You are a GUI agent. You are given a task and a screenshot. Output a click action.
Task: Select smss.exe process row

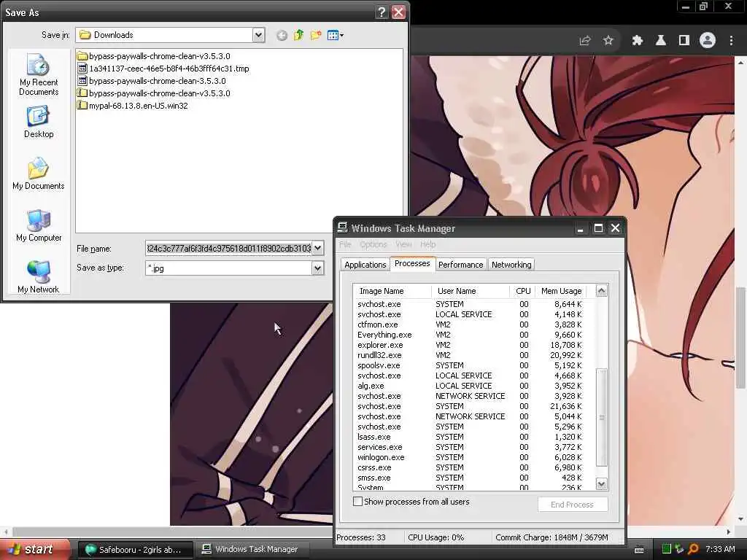(x=469, y=478)
